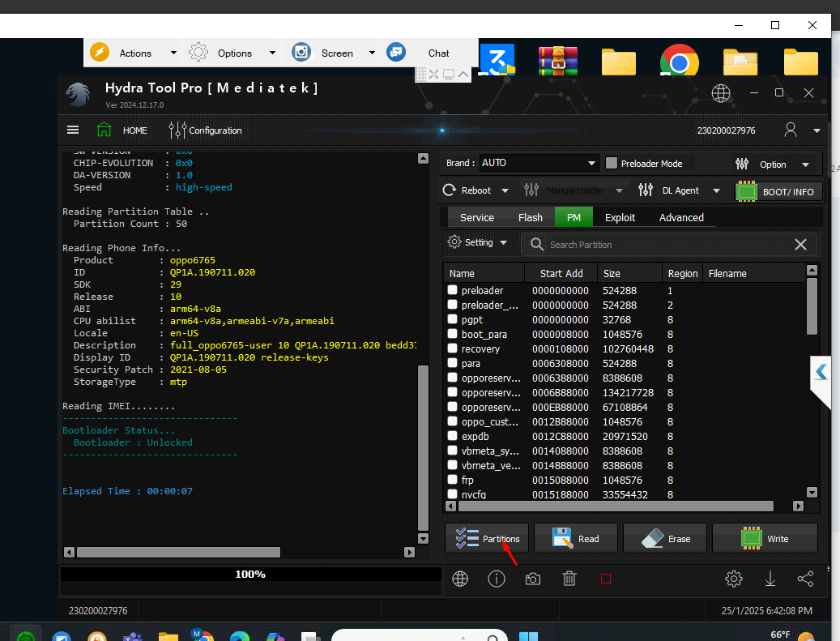Open the hamburger menu in Hydra Tool
Image resolution: width=840 pixels, height=641 pixels.
[x=73, y=130]
